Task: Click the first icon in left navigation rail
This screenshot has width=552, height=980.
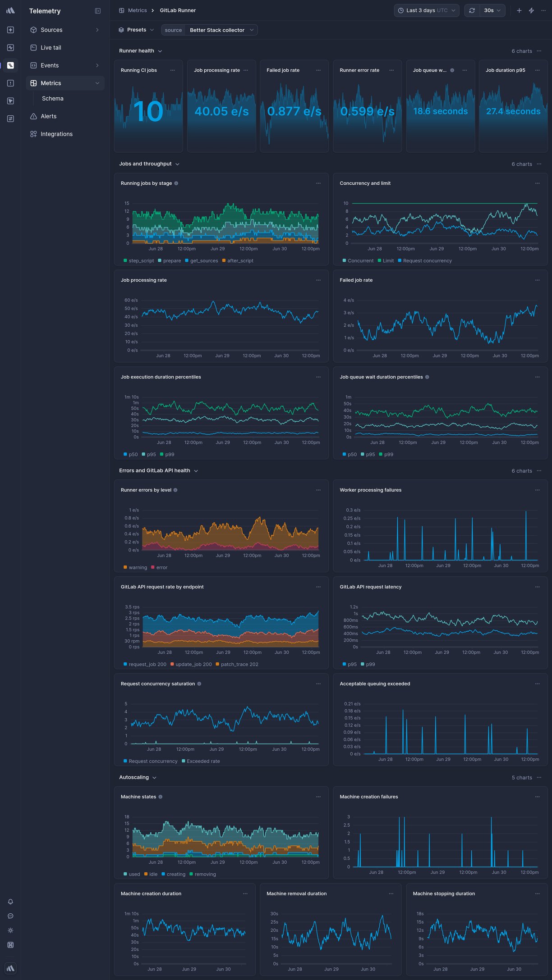Action: pos(10,30)
